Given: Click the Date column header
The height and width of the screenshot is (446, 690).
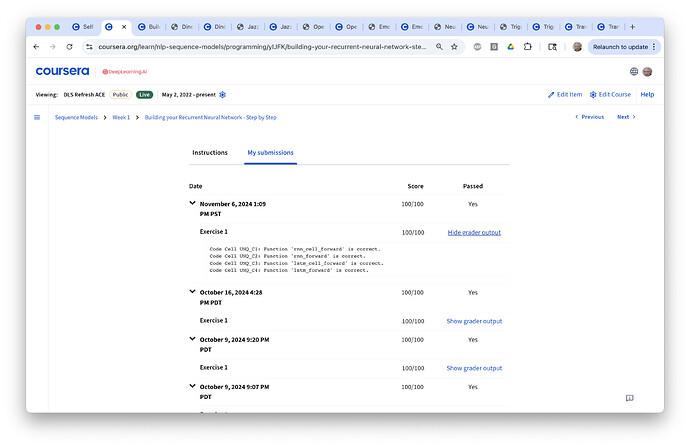Looking at the screenshot, I should tap(195, 186).
